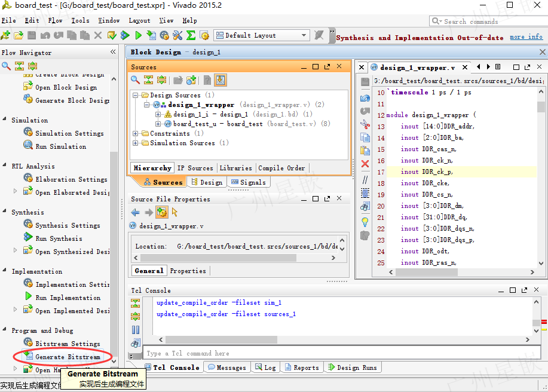Expand the Constraints folder in Sources

click(135, 133)
